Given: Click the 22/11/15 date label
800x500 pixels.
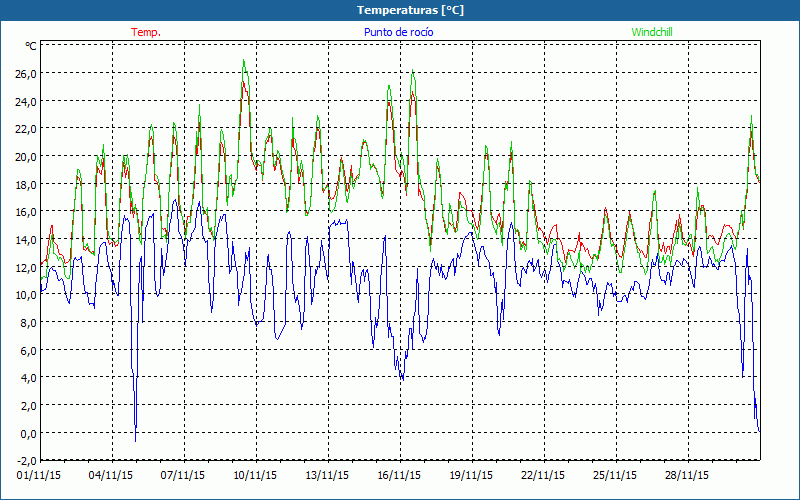Looking at the screenshot, I should [x=543, y=476].
